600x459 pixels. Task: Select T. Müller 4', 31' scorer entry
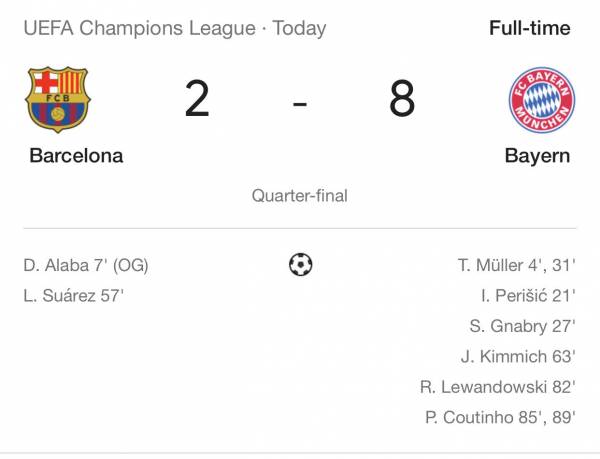coord(516,266)
